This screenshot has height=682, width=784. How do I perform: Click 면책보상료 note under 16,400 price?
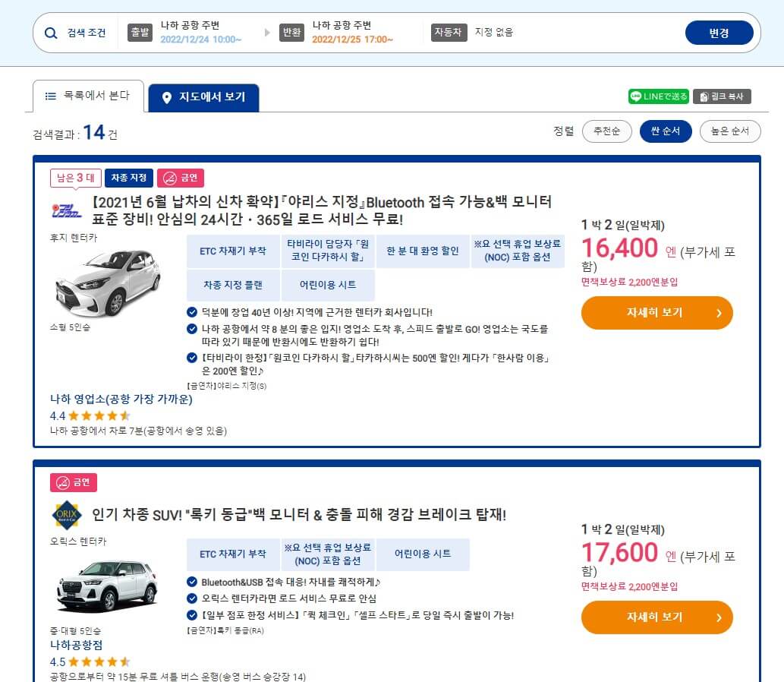tap(629, 283)
